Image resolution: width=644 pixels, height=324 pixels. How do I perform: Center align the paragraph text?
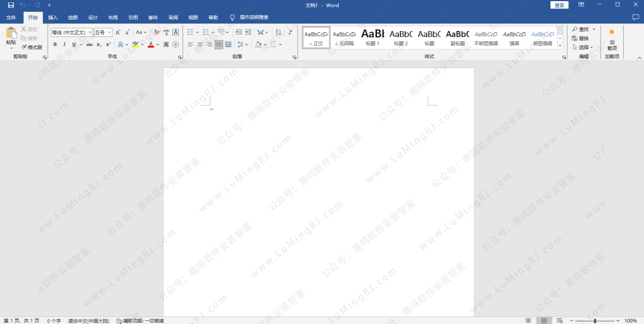click(x=200, y=45)
